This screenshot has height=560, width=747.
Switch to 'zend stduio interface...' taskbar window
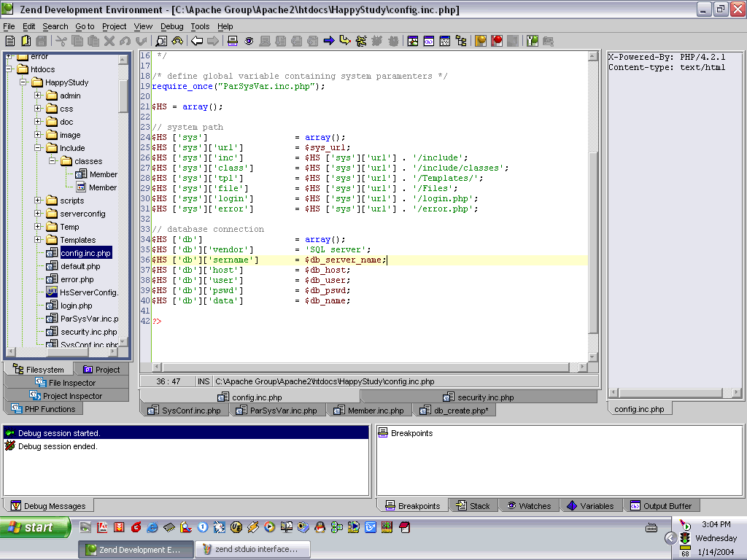253,549
